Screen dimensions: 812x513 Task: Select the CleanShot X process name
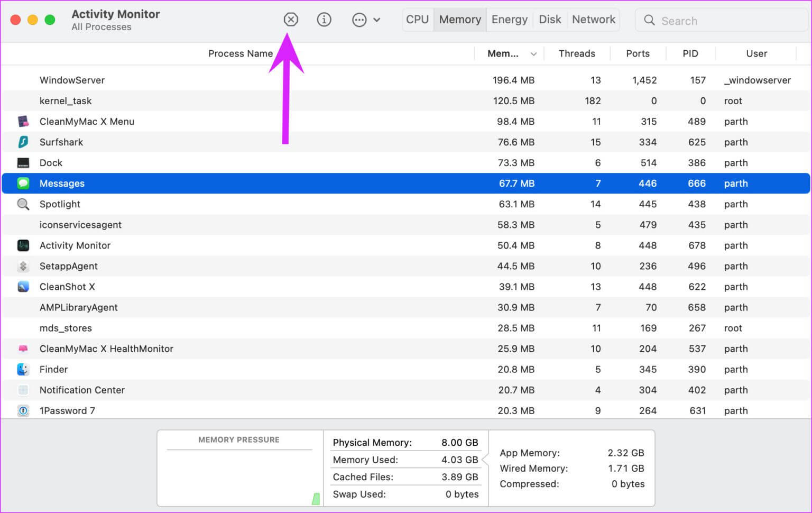[67, 287]
